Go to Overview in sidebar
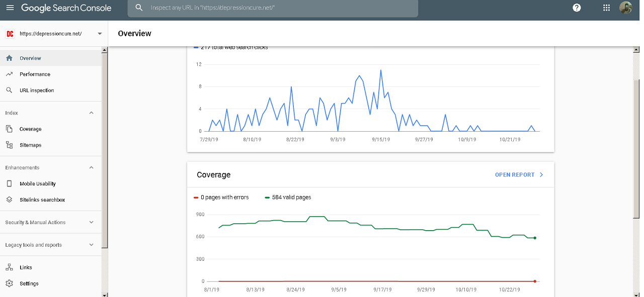The image size is (644, 297). click(x=50, y=58)
